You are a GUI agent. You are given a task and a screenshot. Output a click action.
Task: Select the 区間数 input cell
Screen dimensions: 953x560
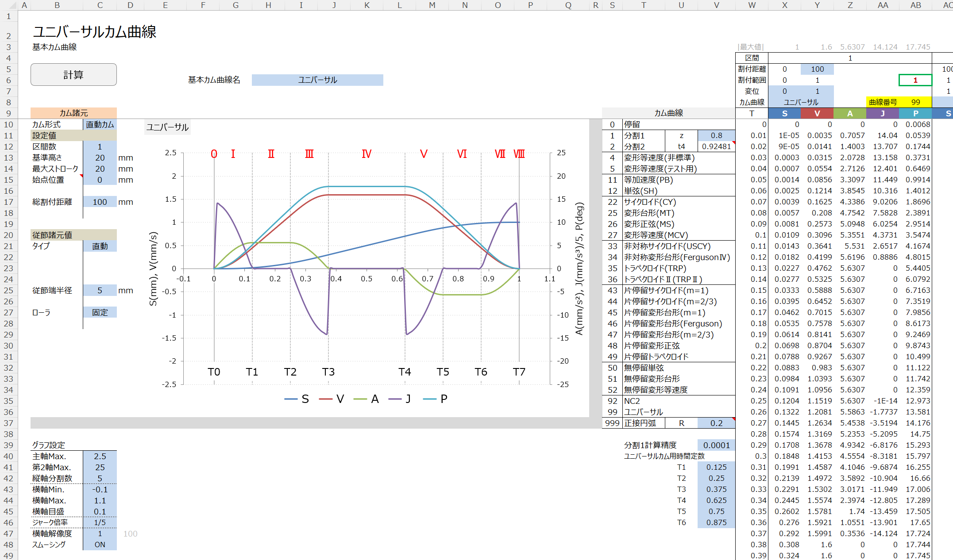[100, 147]
